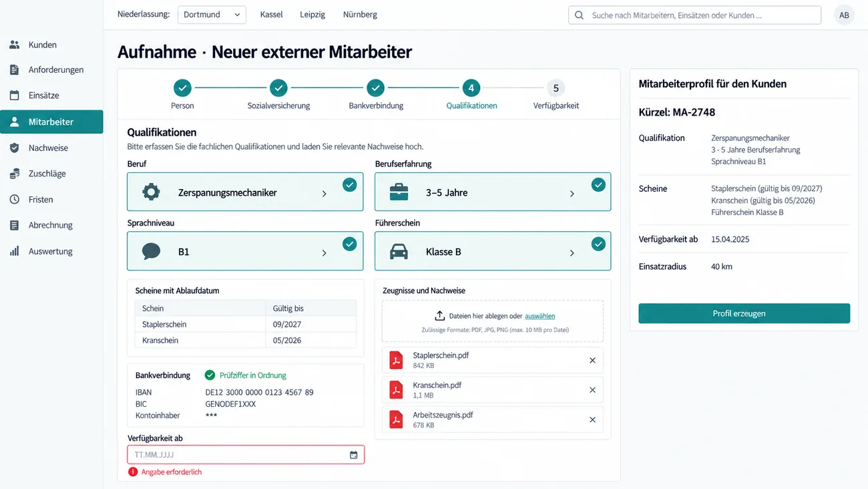Open Abrechnung menu item label

51,225
